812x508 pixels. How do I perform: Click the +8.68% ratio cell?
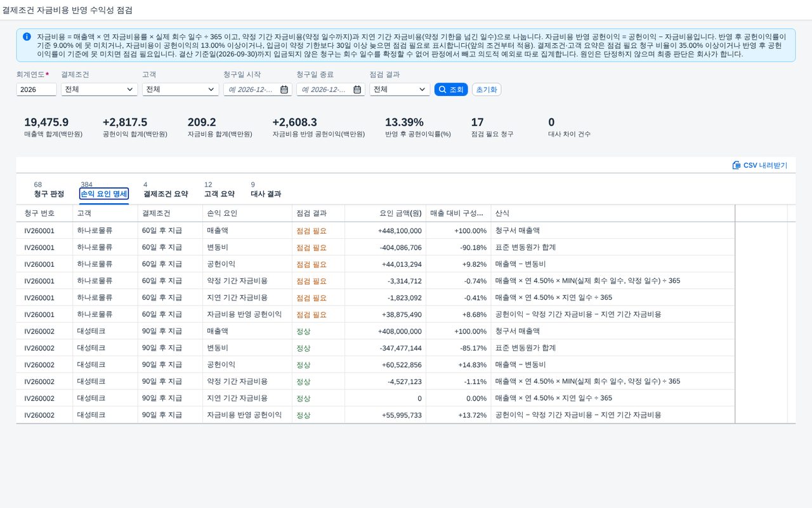(475, 314)
